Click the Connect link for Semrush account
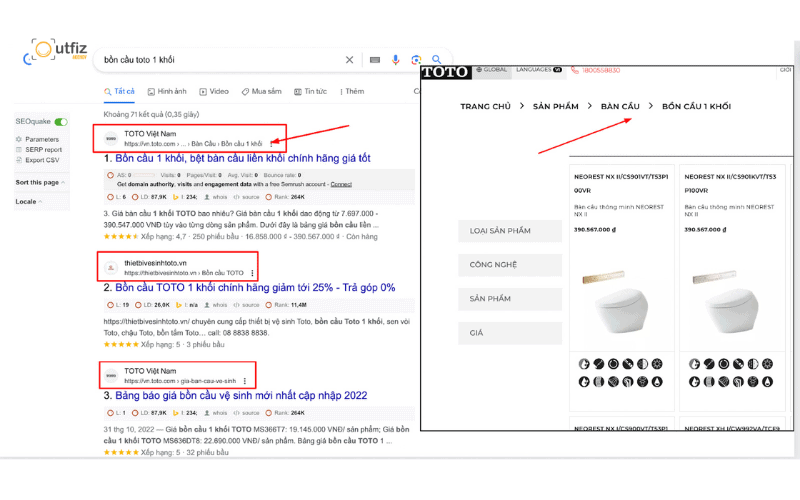 pos(341,184)
